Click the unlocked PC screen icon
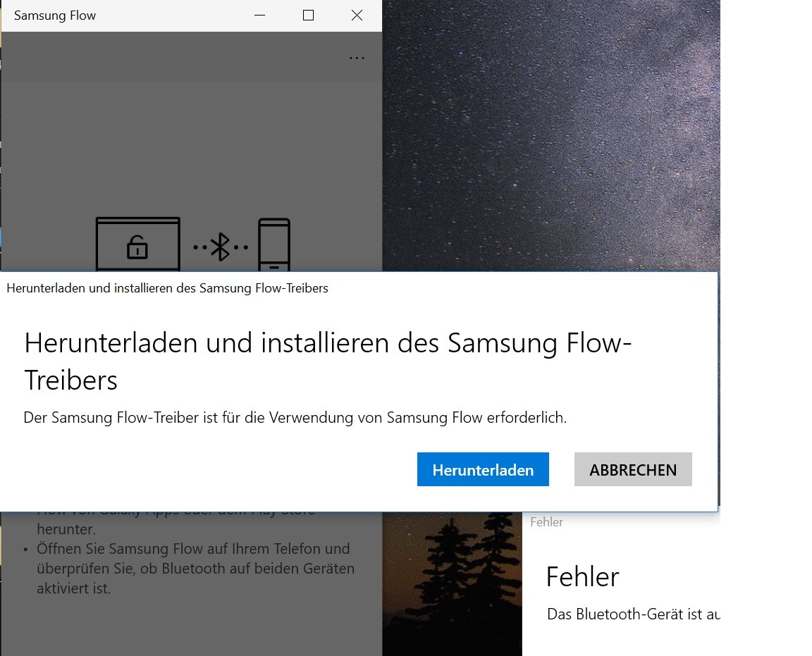 138,244
